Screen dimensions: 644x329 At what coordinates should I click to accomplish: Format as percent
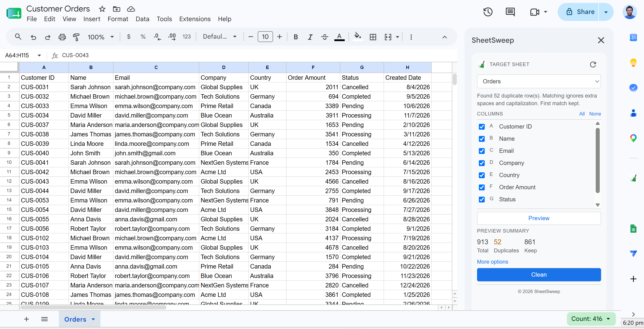point(143,37)
